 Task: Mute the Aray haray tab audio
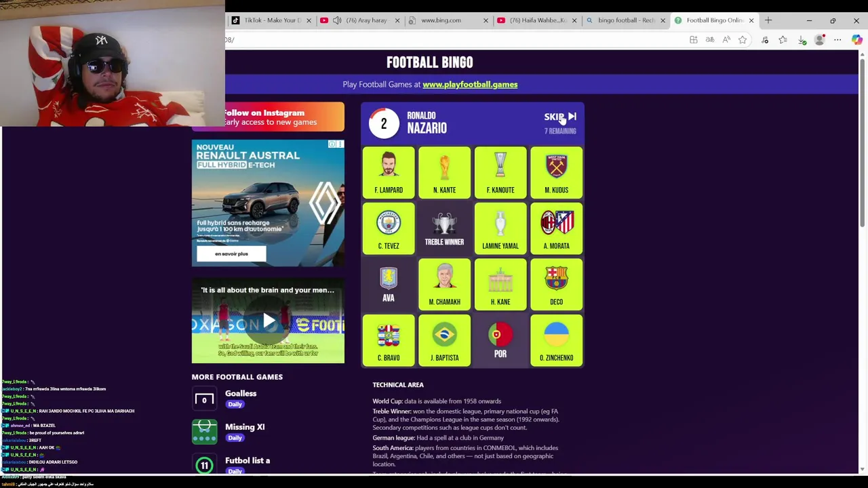pyautogui.click(x=337, y=20)
